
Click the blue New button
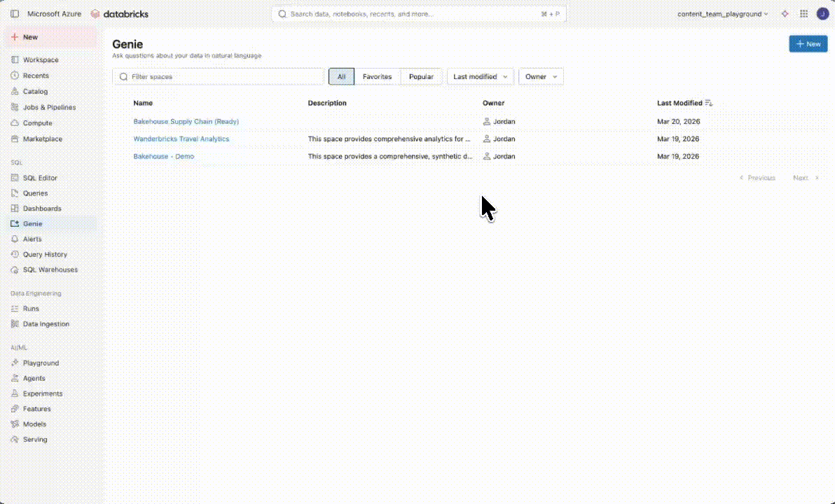click(808, 43)
